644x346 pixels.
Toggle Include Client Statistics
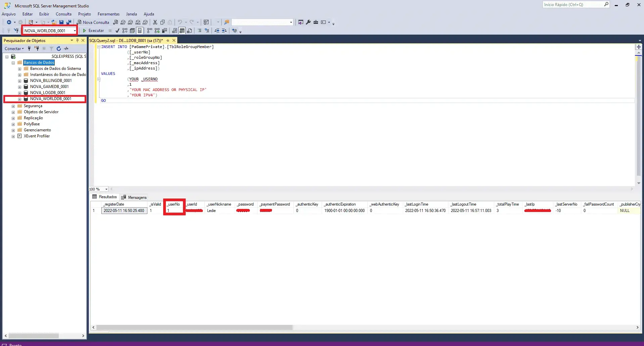165,31
